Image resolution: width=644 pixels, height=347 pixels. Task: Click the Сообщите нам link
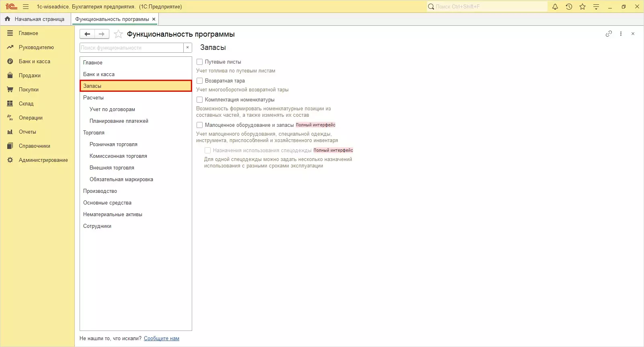(162, 339)
